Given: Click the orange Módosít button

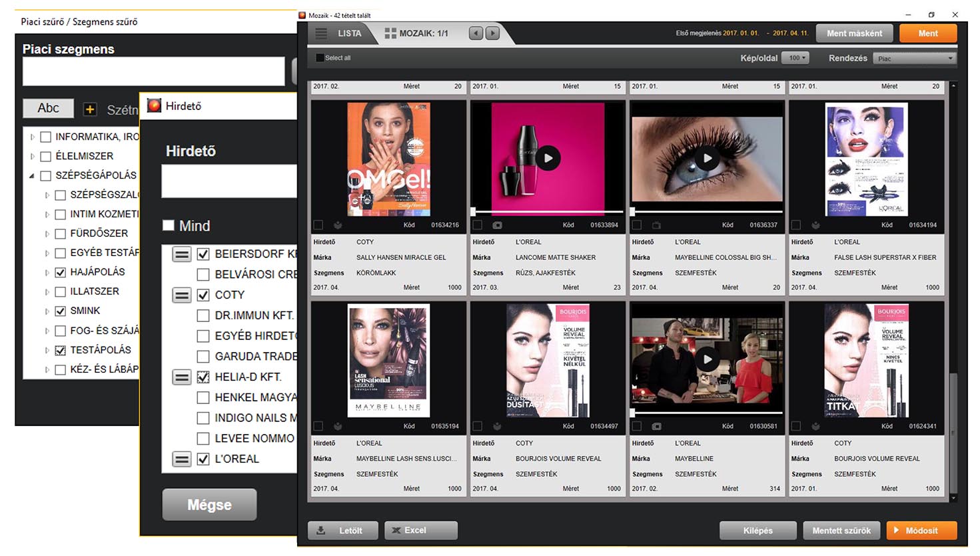Looking at the screenshot, I should [921, 531].
